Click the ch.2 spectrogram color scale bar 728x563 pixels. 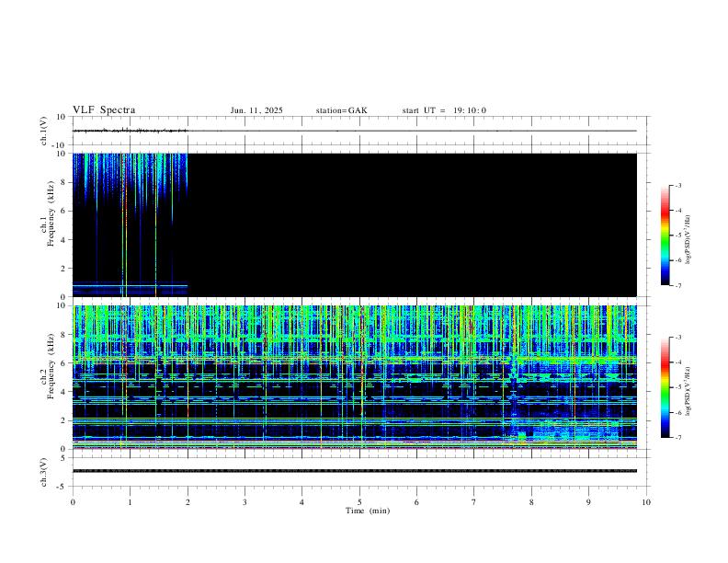(x=665, y=387)
